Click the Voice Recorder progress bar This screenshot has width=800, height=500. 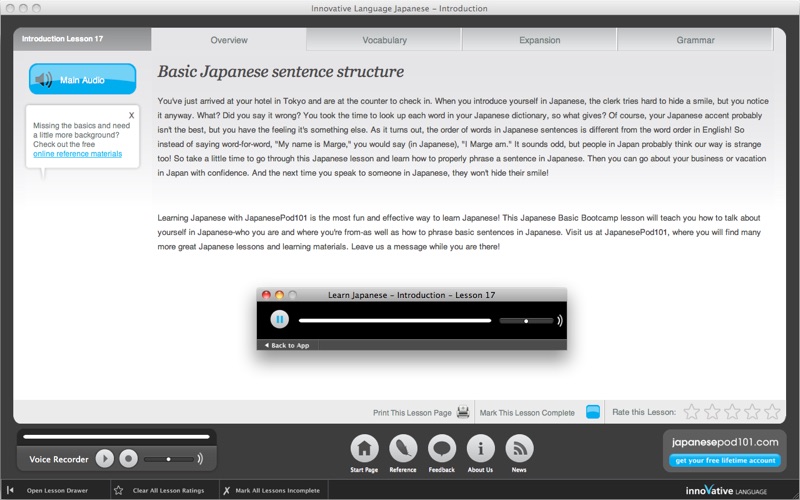click(116, 437)
